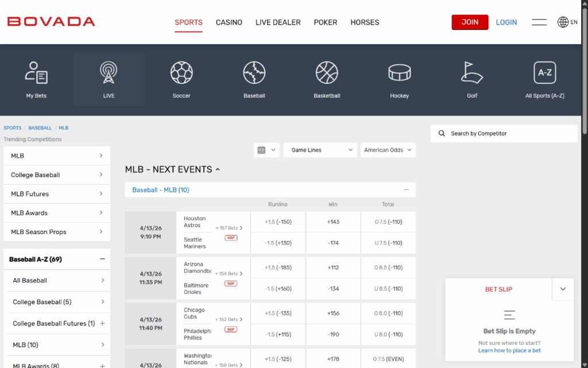Open the hamburger menu icon

pyautogui.click(x=539, y=22)
